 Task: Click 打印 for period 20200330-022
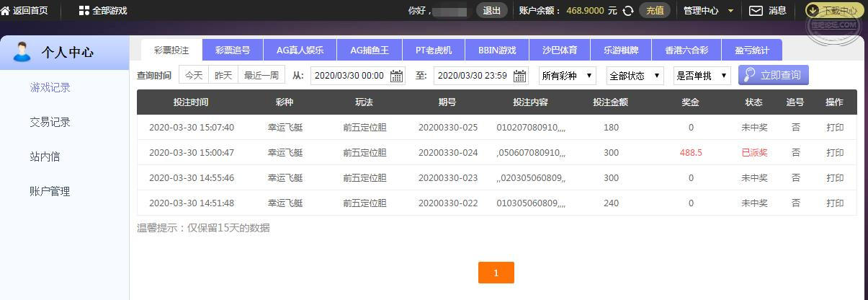pyautogui.click(x=835, y=203)
